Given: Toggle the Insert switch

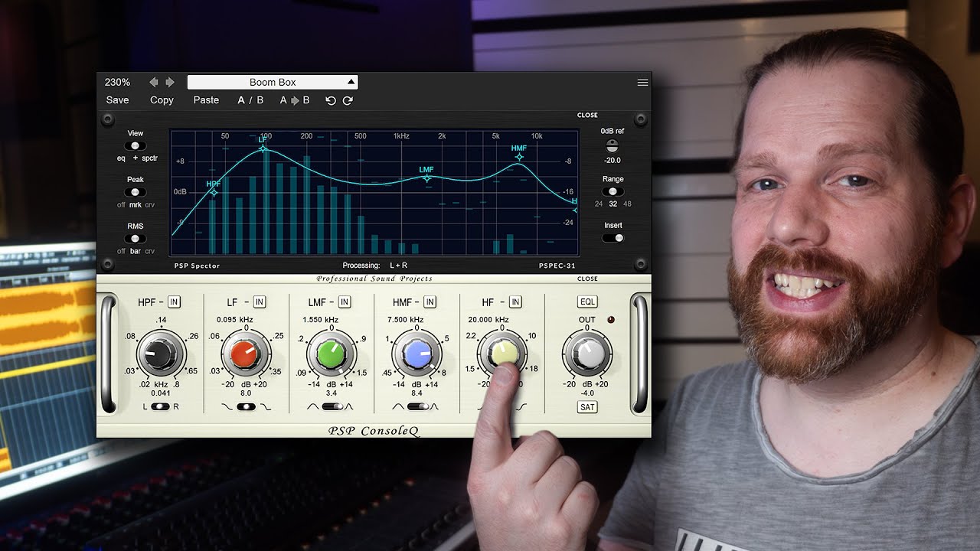Looking at the screenshot, I should click(613, 238).
